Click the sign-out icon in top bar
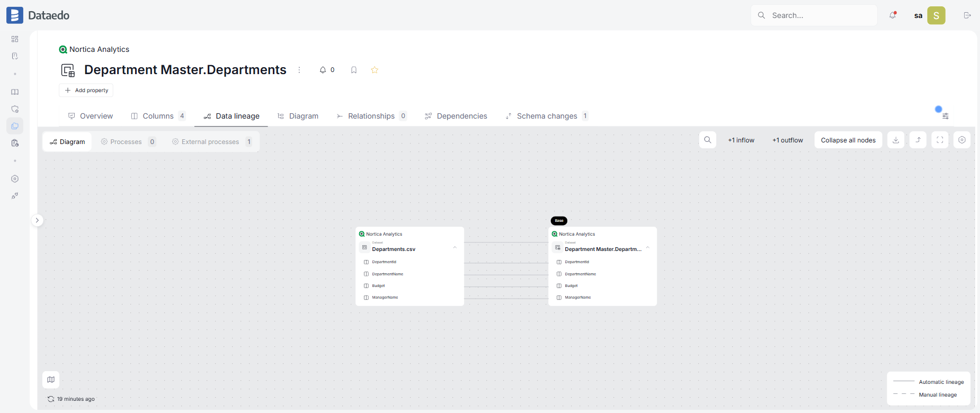The width and height of the screenshot is (980, 413). tap(967, 15)
